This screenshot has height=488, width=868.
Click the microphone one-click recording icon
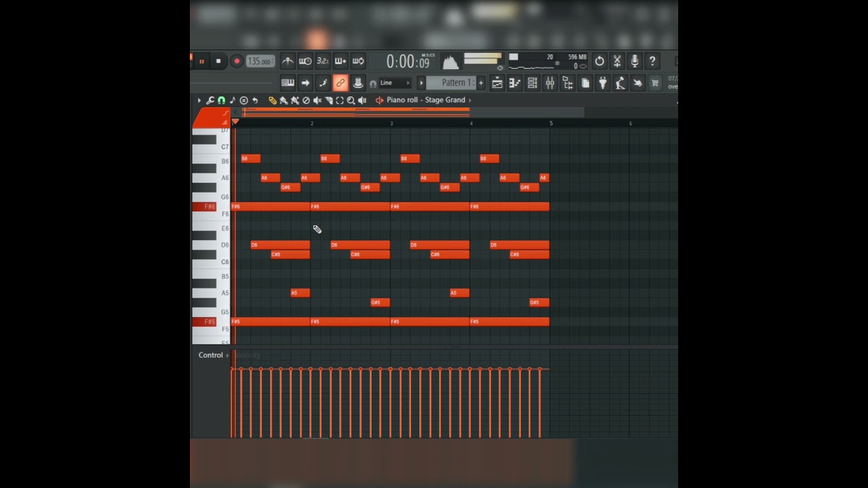(x=635, y=61)
